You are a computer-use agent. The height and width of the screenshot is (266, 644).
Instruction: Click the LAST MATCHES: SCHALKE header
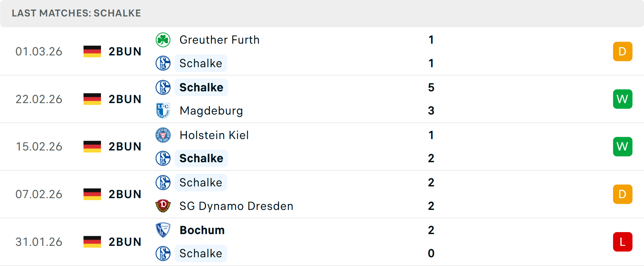pyautogui.click(x=76, y=13)
